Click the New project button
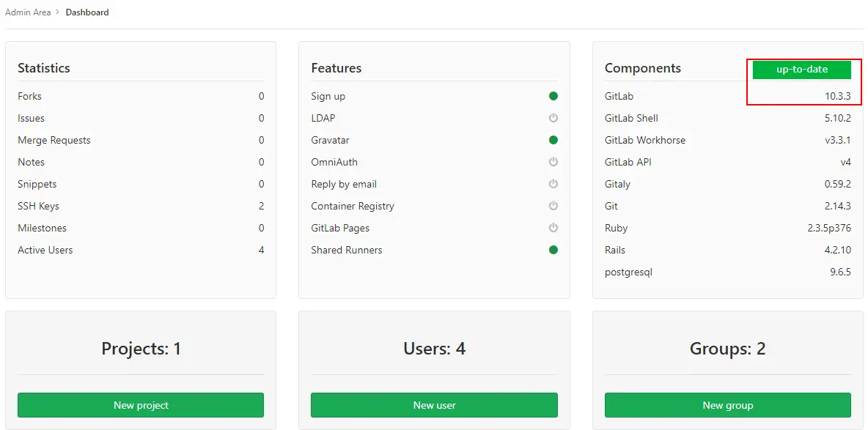Image resolution: width=868 pixels, height=430 pixels. pyautogui.click(x=141, y=405)
